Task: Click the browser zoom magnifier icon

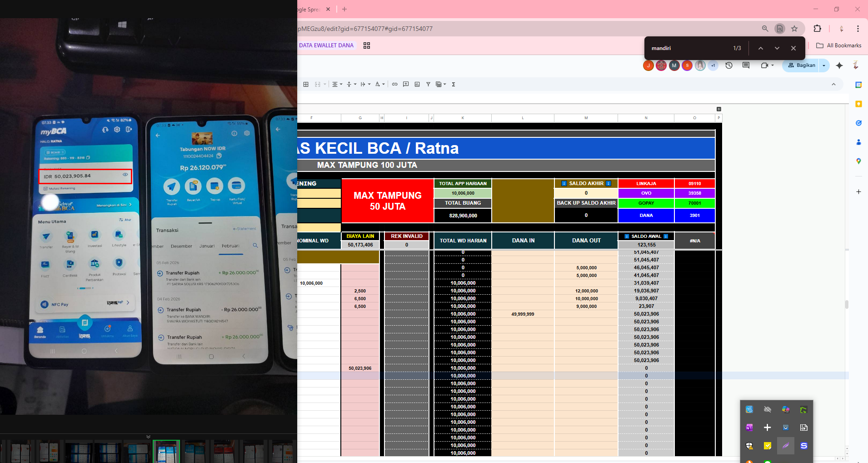Action: pyautogui.click(x=765, y=29)
